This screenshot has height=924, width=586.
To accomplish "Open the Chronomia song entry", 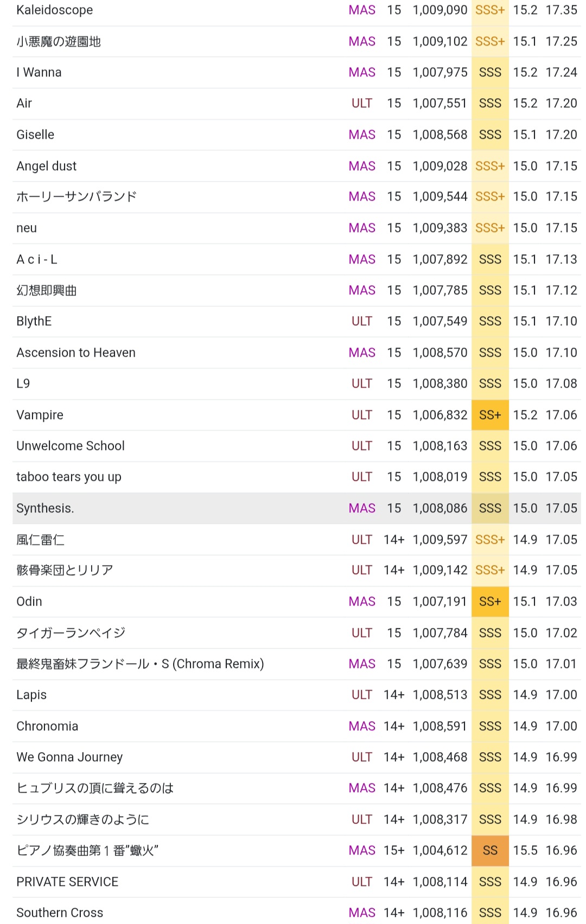I will (47, 727).
